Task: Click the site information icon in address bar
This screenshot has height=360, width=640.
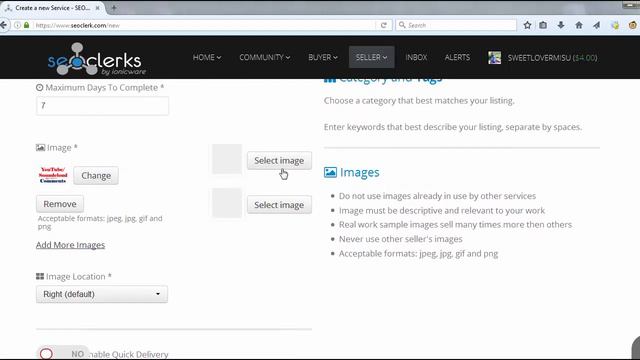Action: (18, 25)
